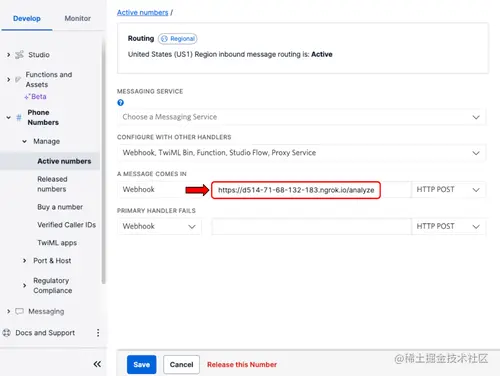500x376 pixels.
Task: Open Docs and Support
Action: pos(45,333)
